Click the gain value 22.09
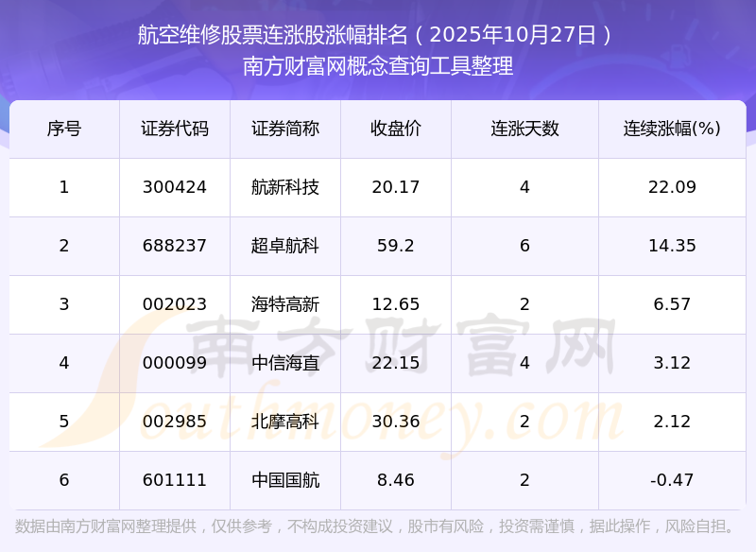 (x=672, y=187)
